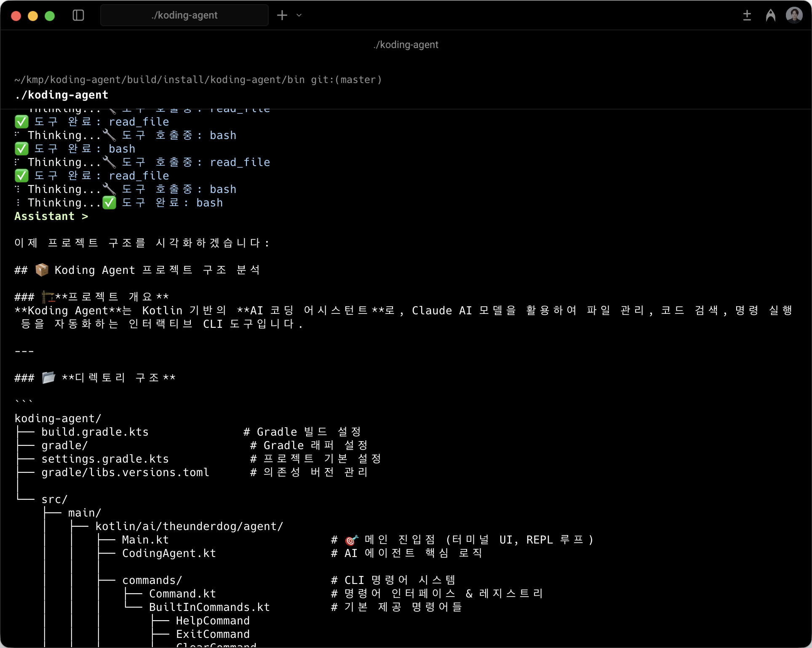Click the commands/ folder entry in the tree
This screenshot has width=812, height=648.
tap(152, 580)
